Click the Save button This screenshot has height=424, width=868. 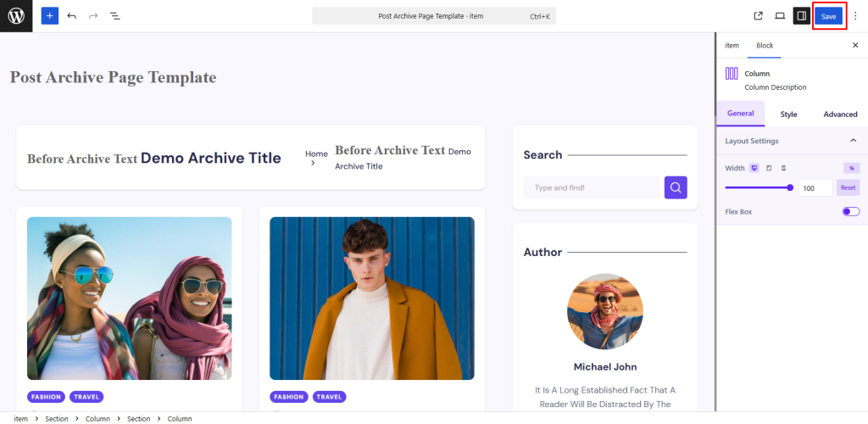(828, 16)
